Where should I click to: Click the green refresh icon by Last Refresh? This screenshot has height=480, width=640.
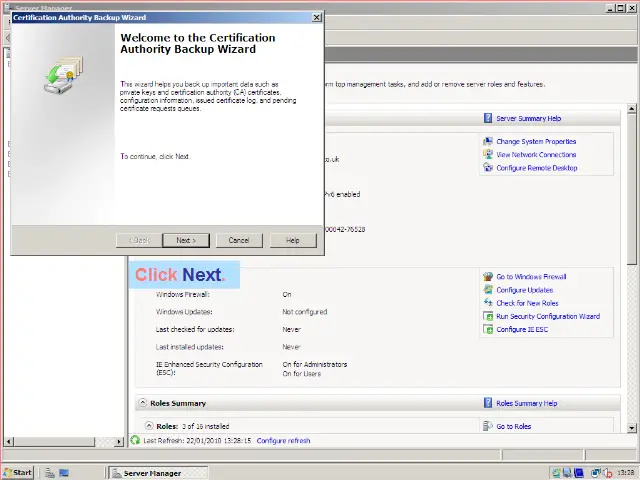[x=135, y=440]
